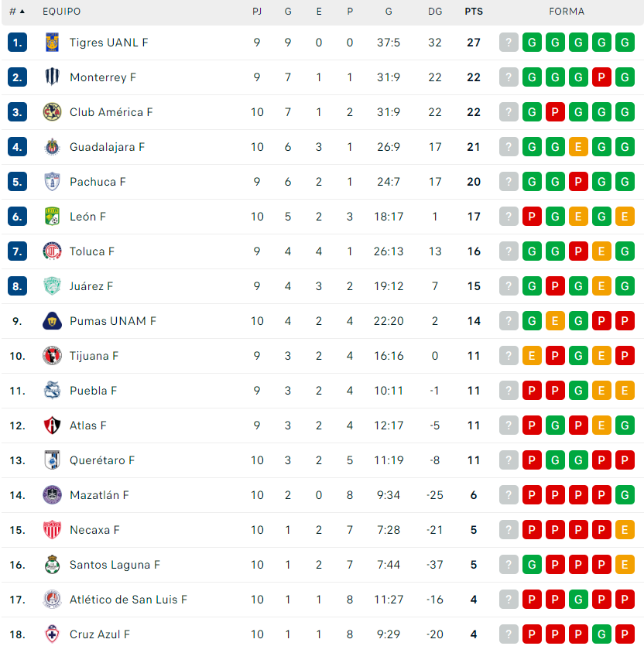644x646 pixels.
Task: Click the Club América F crest
Action: [x=52, y=112]
